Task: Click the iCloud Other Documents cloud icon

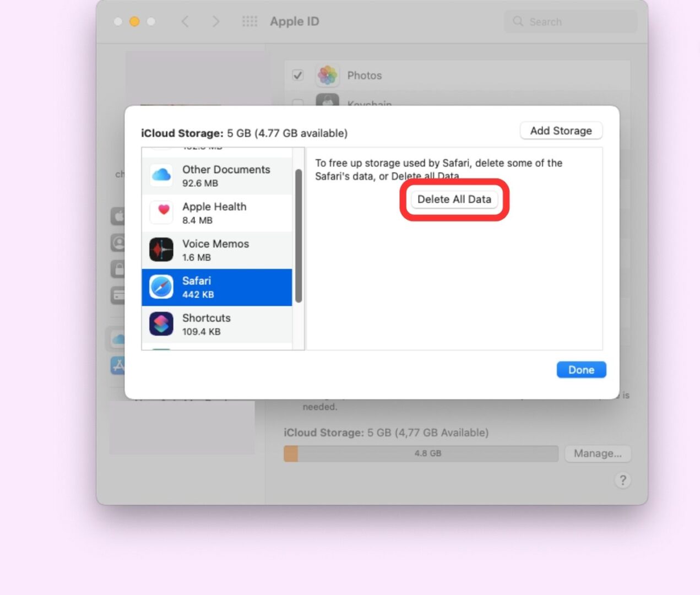Action: [161, 176]
